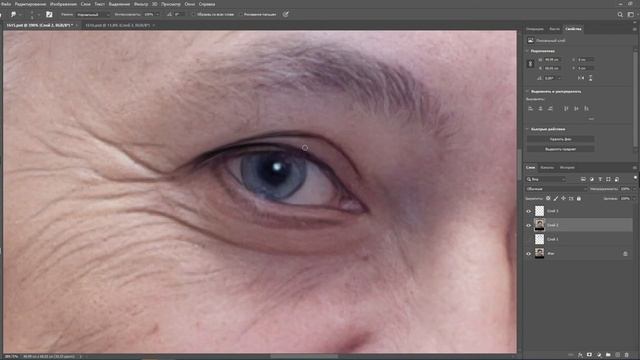This screenshot has width=640, height=360.
Task: Collapse the Преобразование section
Action: point(527,51)
